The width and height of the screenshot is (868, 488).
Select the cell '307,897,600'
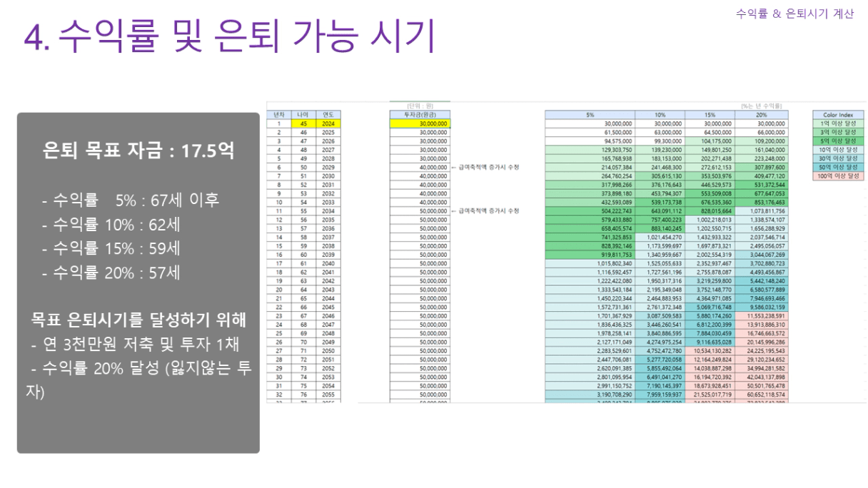(761, 167)
